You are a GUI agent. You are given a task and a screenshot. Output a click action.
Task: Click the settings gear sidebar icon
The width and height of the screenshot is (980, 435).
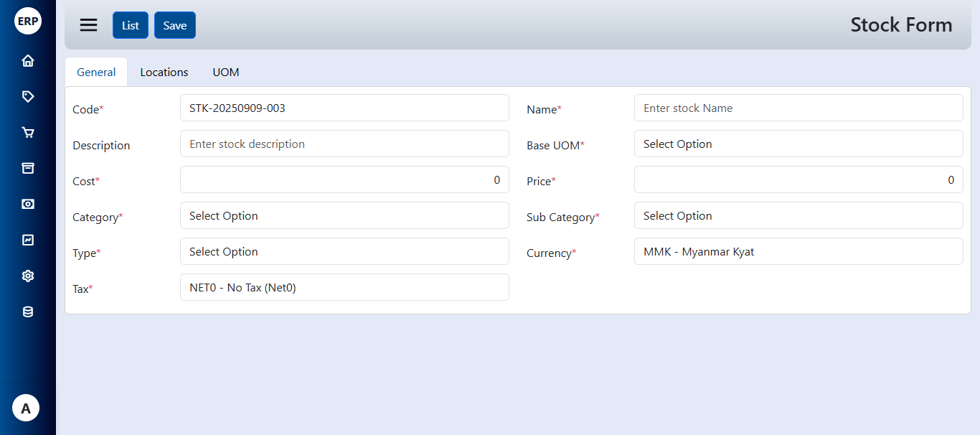[28, 276]
